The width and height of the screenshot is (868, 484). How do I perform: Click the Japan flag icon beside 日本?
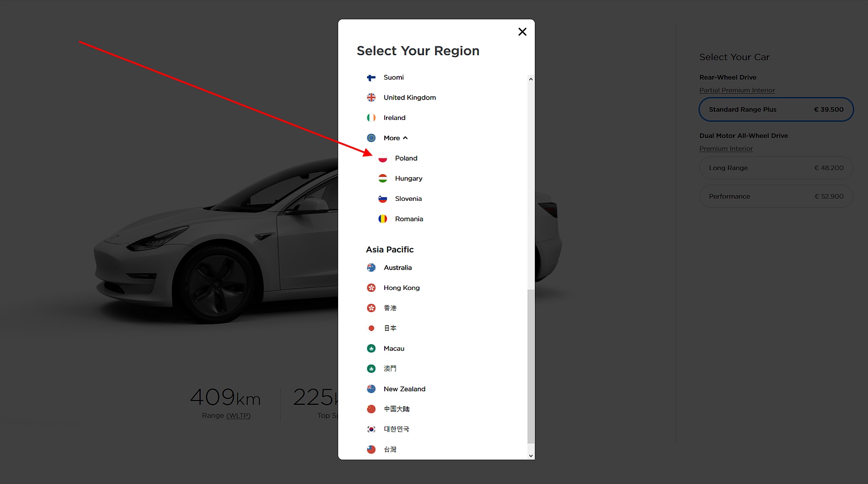pyautogui.click(x=371, y=328)
